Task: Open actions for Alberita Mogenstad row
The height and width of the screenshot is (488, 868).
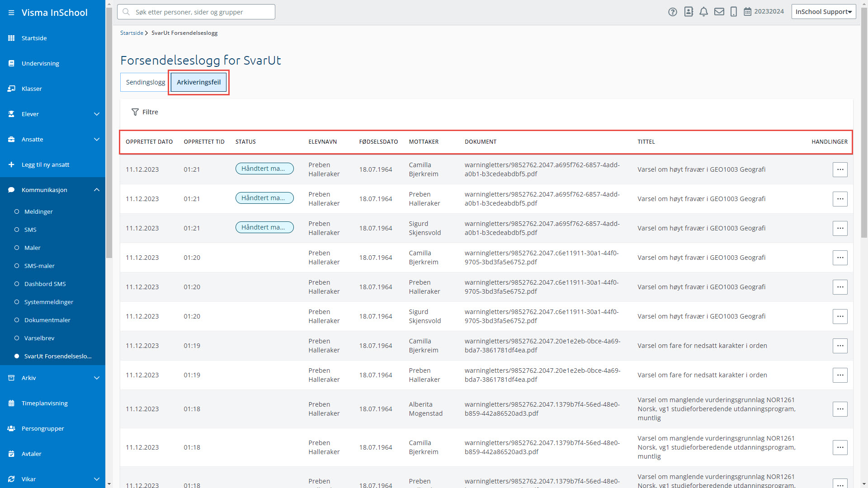Action: [840, 409]
